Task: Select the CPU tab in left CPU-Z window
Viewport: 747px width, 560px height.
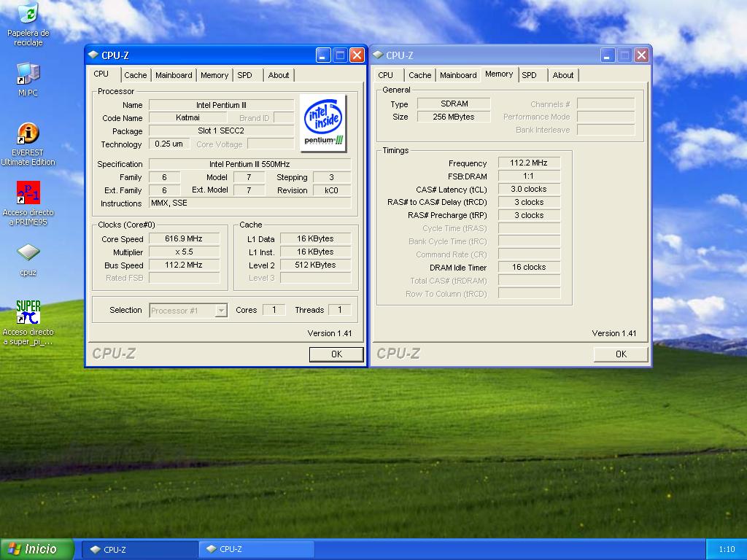Action: [101, 74]
